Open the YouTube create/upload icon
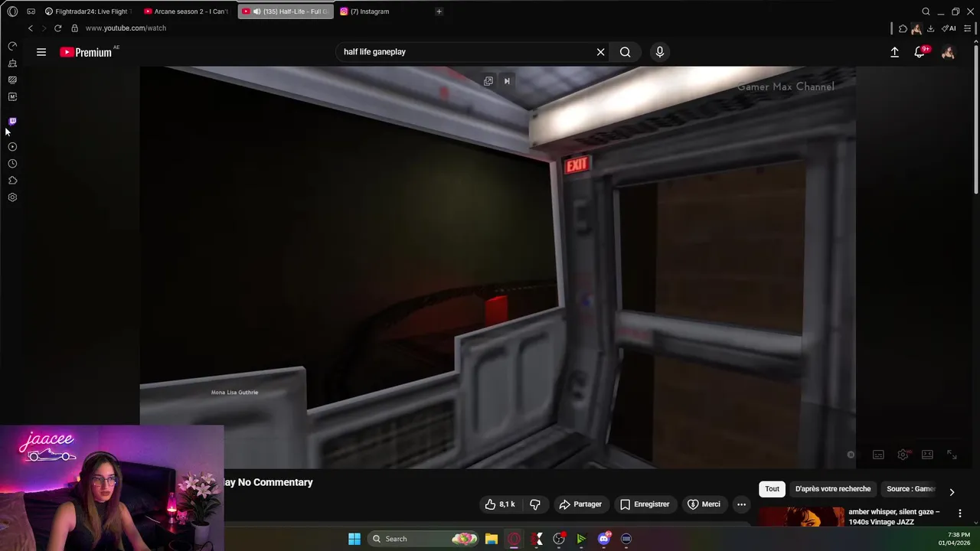The image size is (980, 551). pos(894,52)
